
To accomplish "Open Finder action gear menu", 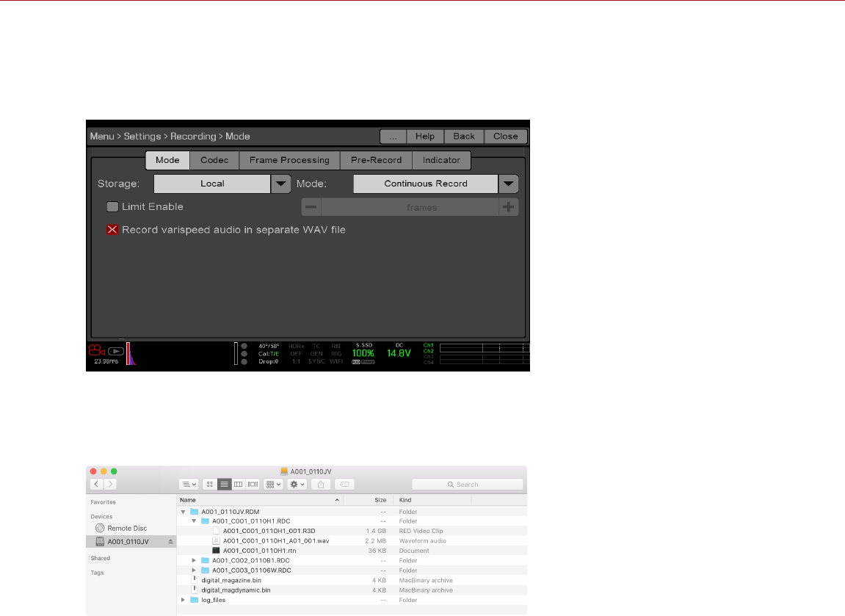I will 297,485.
